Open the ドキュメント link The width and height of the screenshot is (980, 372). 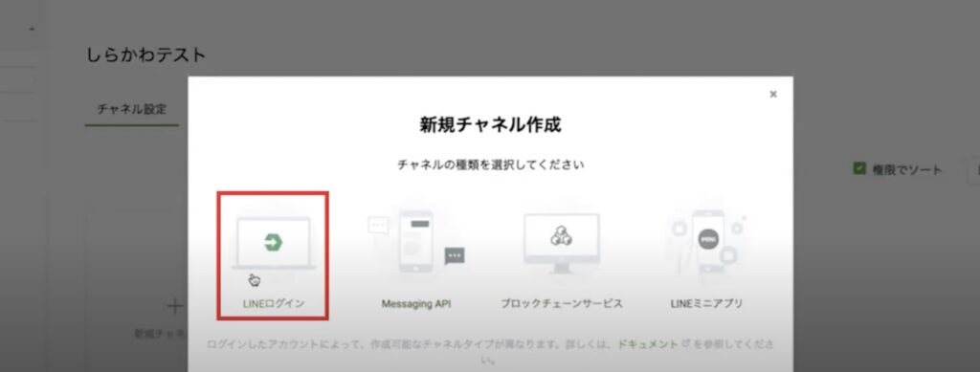tap(648, 344)
